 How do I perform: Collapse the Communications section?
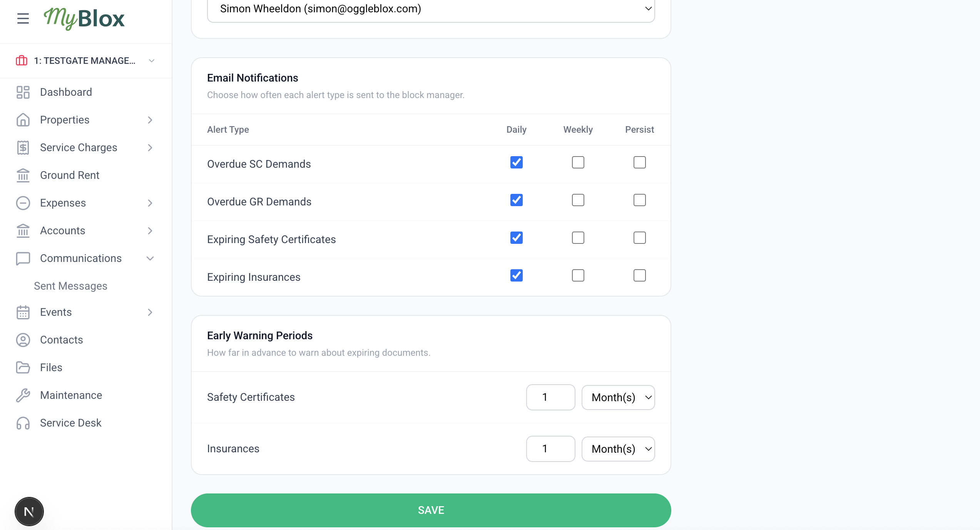coord(150,258)
